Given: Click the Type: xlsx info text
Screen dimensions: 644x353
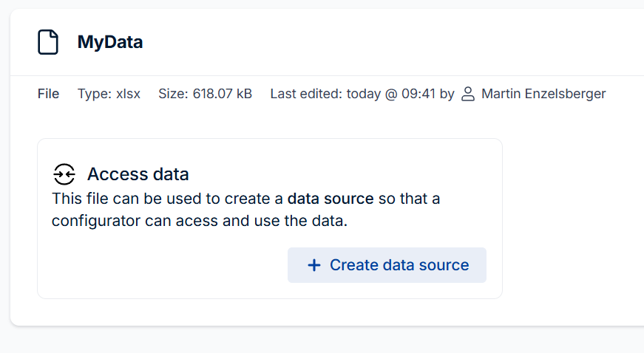Looking at the screenshot, I should point(109,94).
